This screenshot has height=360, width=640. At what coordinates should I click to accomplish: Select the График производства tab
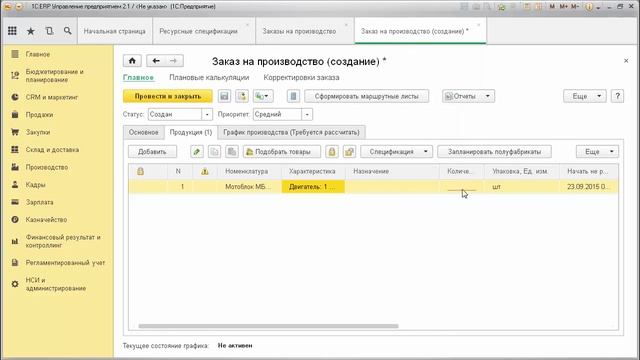click(291, 133)
